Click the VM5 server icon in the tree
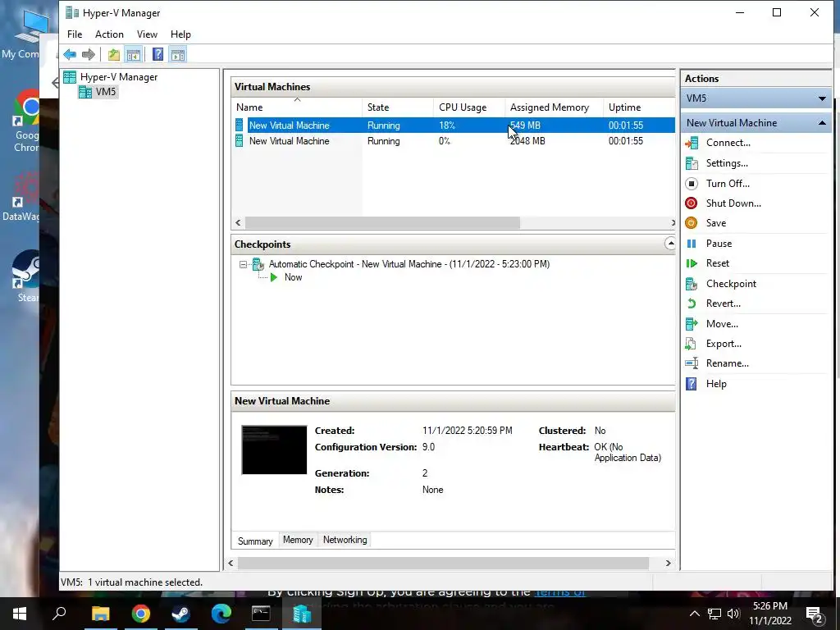 (x=85, y=92)
